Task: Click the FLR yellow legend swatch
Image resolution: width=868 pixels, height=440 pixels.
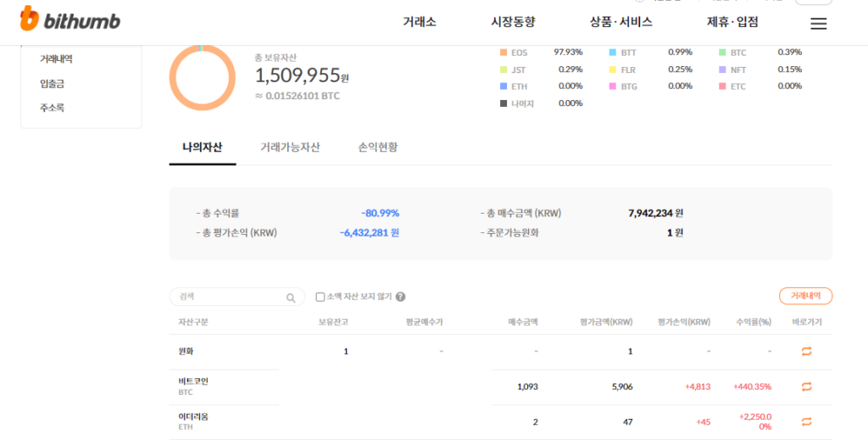Action: pos(613,70)
